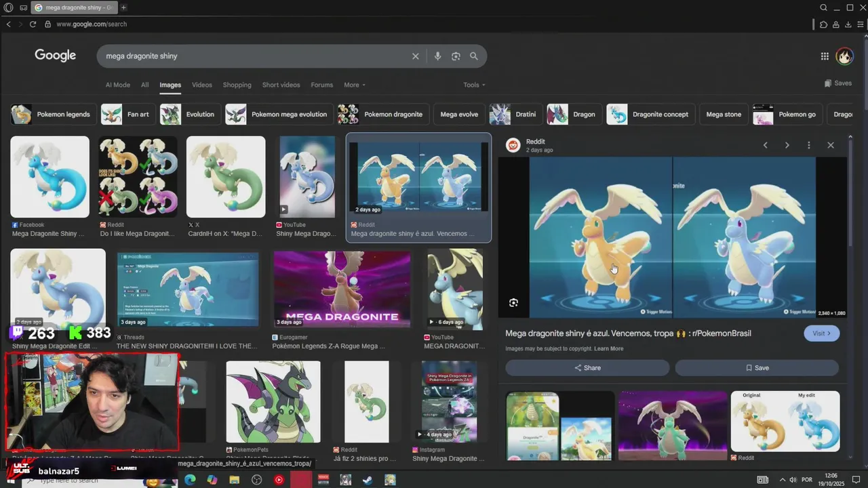Filter by Evolution chip
The height and width of the screenshot is (488, 868).
click(190, 115)
